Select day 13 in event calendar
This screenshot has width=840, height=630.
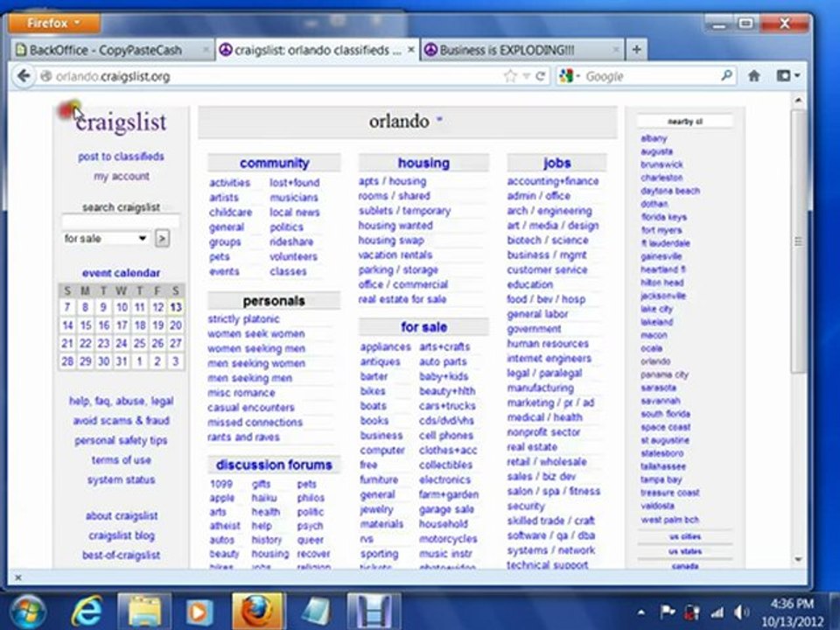point(176,307)
